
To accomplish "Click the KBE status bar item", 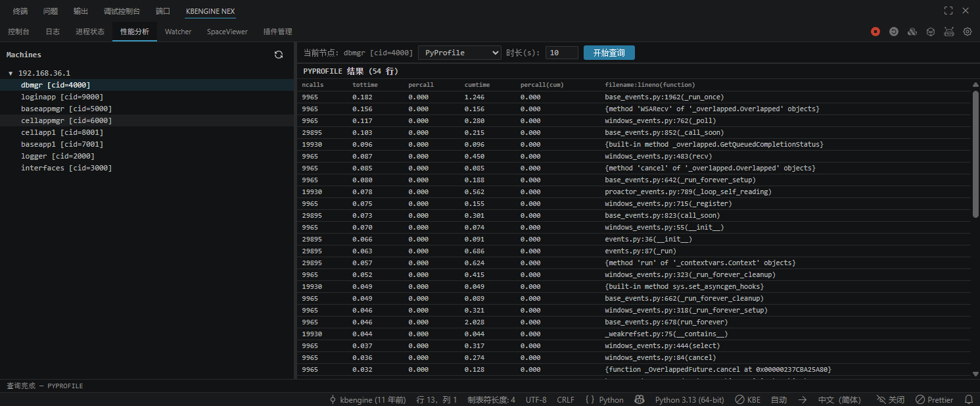I will [x=748, y=399].
